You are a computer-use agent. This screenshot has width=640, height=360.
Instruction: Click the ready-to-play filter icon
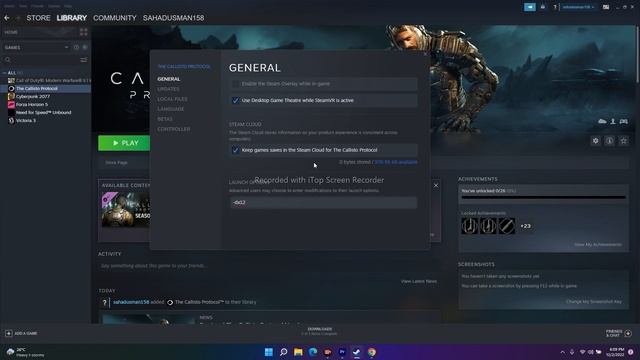85,47
